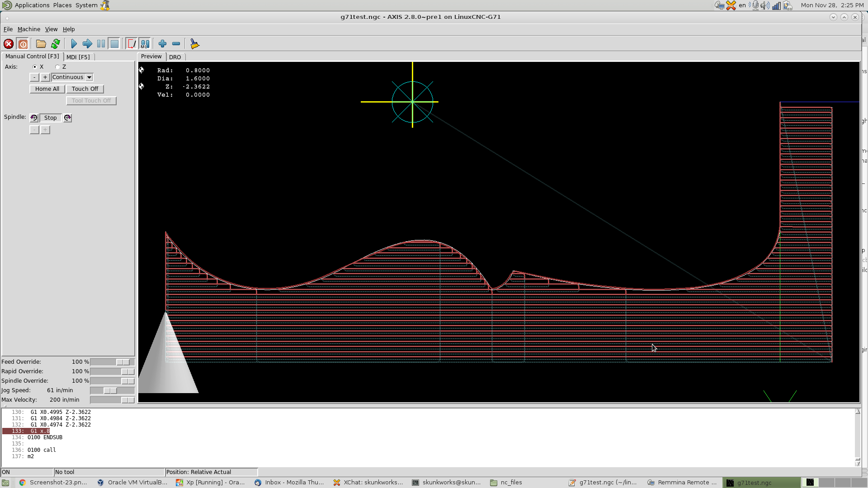Select the Z axis radio button
Screen dimensions: 868x488
click(x=57, y=67)
